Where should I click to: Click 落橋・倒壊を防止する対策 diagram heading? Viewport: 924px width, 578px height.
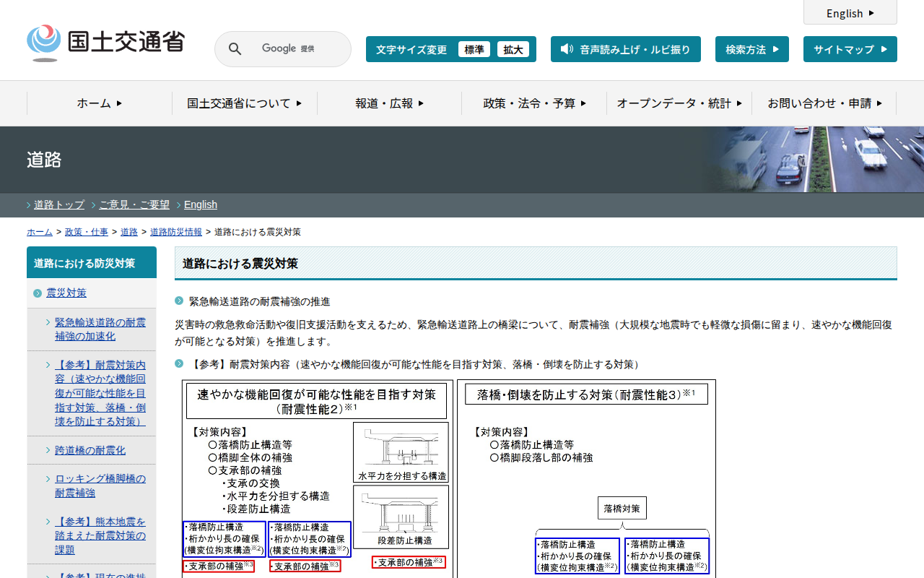(x=587, y=394)
